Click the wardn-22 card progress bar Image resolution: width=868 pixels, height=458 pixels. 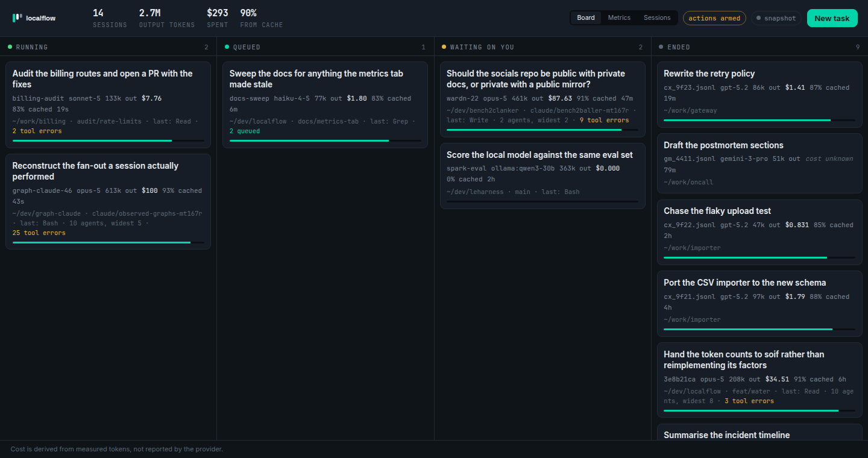542,130
